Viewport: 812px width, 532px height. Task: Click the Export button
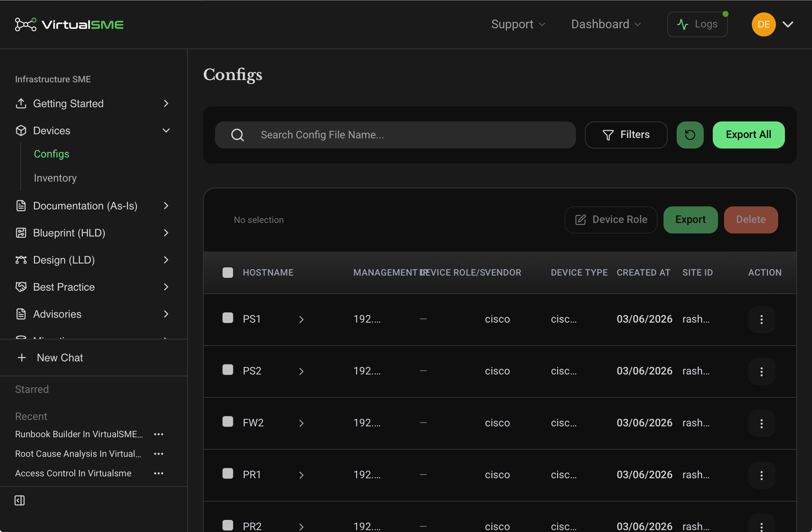pos(691,220)
